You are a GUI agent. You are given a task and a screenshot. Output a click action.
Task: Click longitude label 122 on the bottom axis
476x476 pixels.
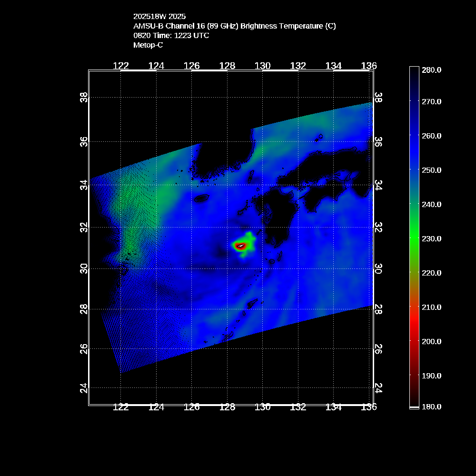tap(121, 407)
